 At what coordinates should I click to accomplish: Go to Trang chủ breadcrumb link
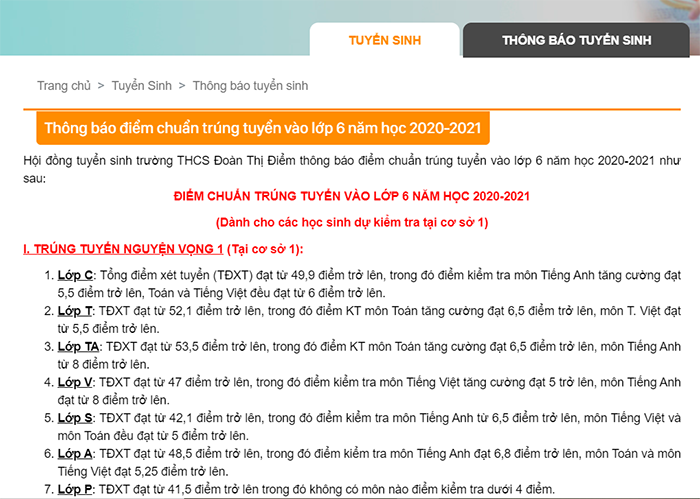pyautogui.click(x=64, y=86)
